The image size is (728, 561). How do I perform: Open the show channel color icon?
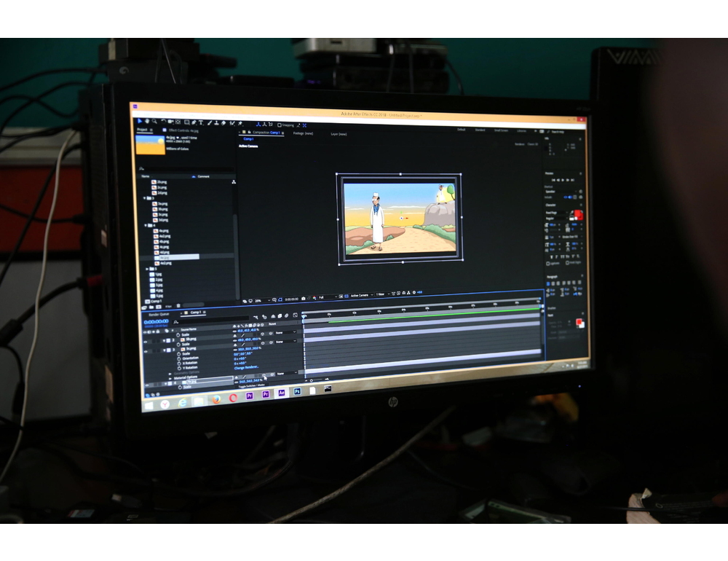(x=314, y=298)
